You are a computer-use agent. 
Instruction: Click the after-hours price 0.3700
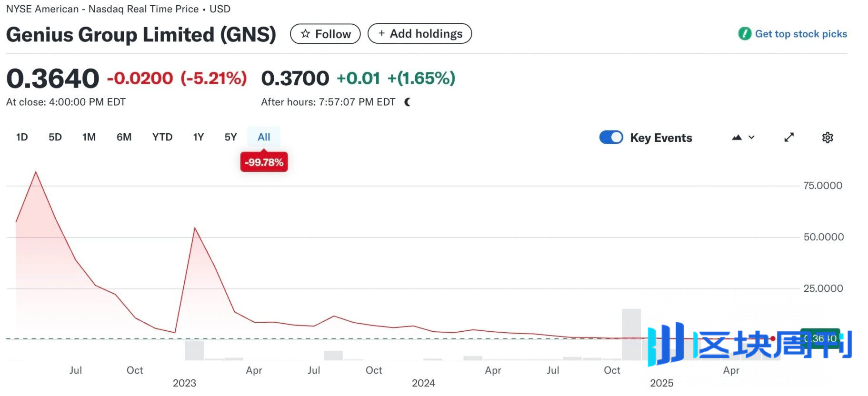tap(295, 78)
